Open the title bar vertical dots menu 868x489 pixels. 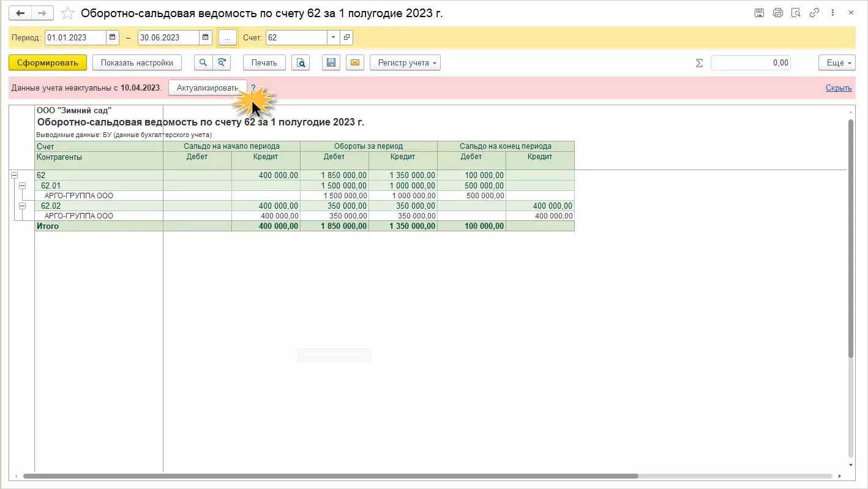tap(833, 13)
